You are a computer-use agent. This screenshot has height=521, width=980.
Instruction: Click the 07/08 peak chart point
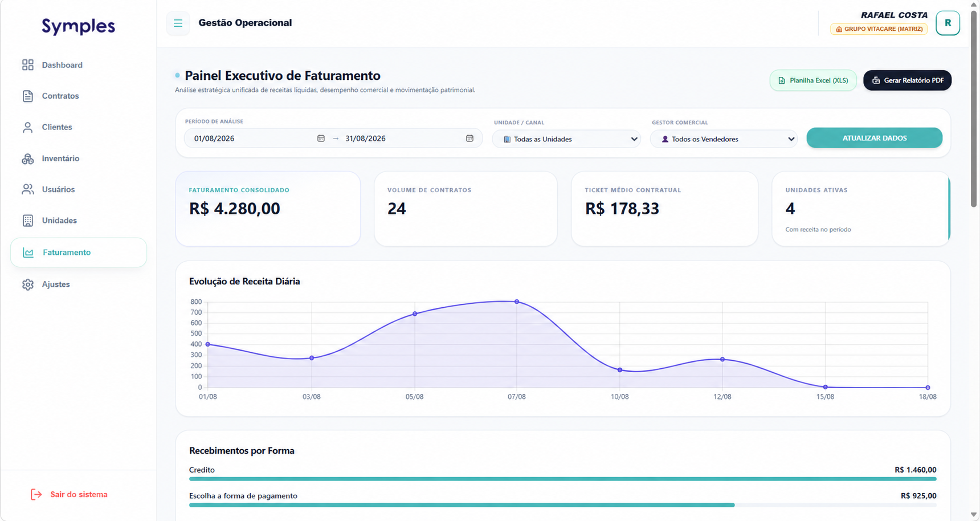click(517, 302)
